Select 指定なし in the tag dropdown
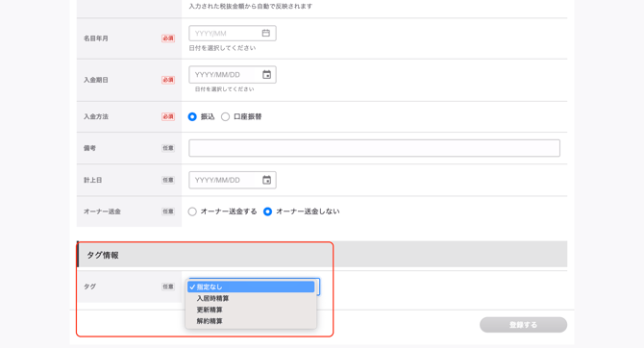Image resolution: width=644 pixels, height=348 pixels. coord(251,286)
